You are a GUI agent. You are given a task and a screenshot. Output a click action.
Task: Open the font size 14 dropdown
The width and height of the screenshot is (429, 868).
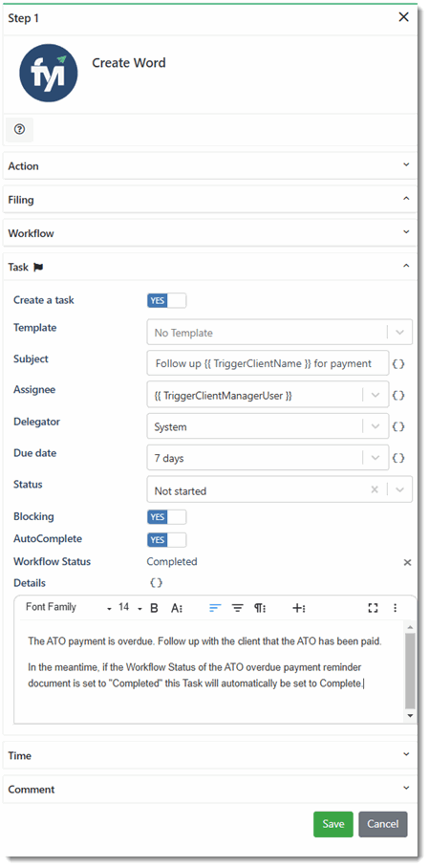(130, 607)
